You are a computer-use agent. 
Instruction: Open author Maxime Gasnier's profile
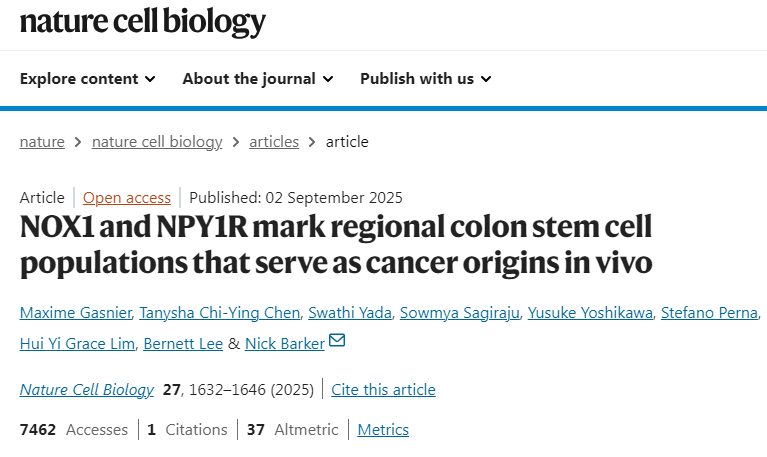(x=77, y=314)
